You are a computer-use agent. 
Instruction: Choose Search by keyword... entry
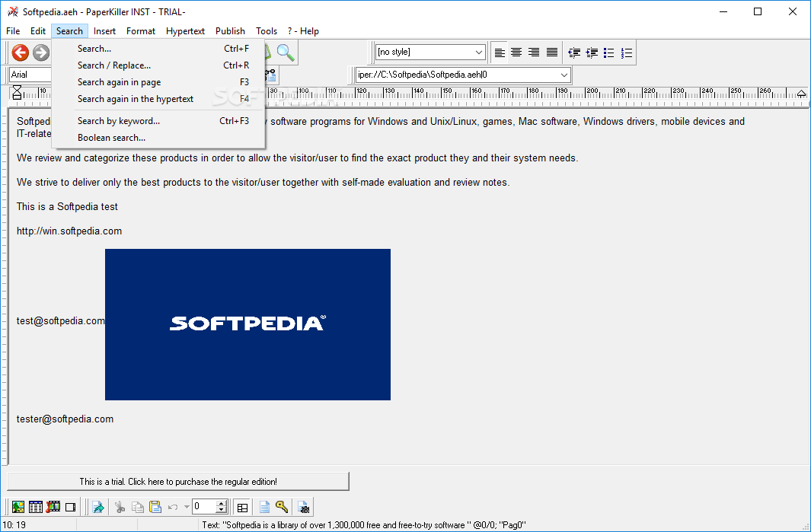[158, 121]
